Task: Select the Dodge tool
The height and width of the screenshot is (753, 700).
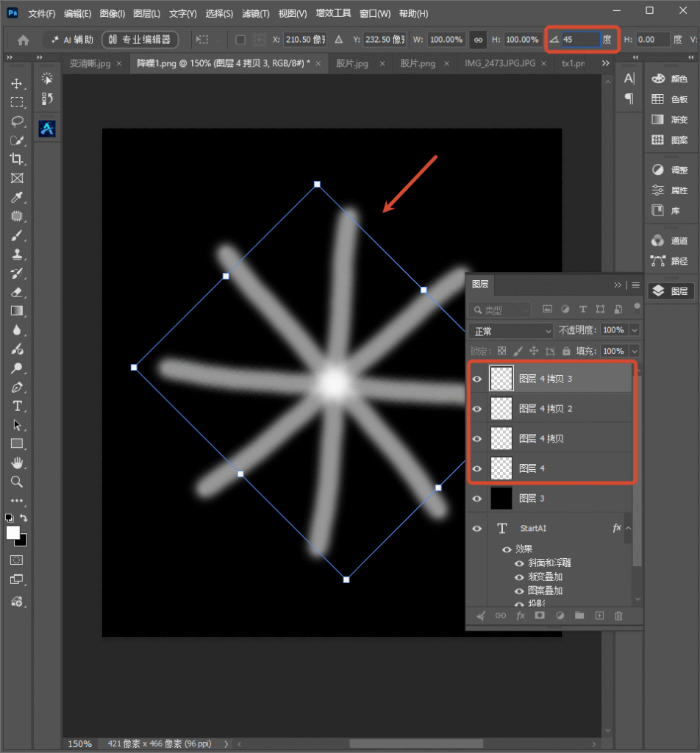Action: (x=17, y=368)
